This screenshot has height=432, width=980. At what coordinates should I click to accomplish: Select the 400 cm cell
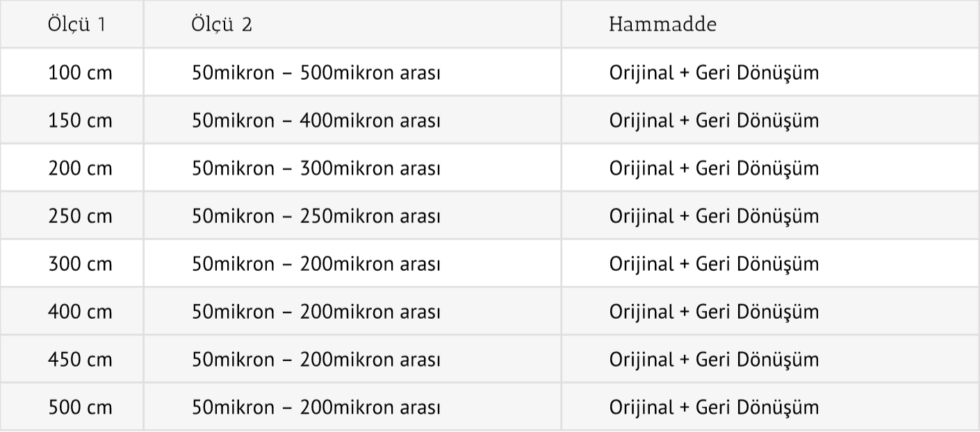click(80, 312)
